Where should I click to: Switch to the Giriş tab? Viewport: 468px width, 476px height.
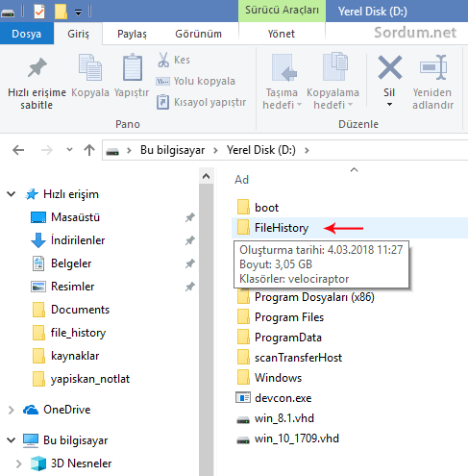(78, 34)
